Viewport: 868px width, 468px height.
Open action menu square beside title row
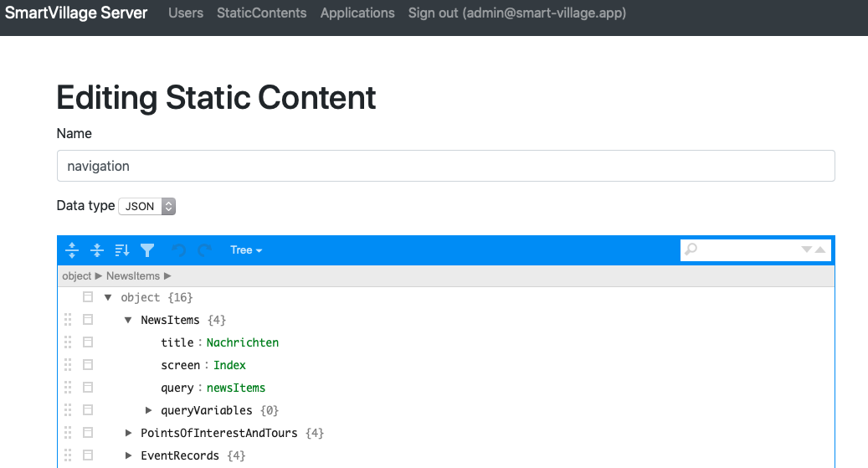tap(88, 342)
